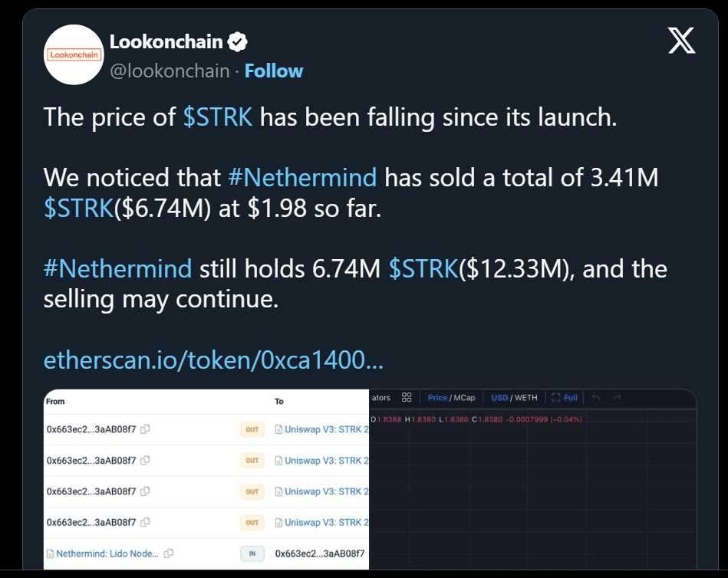
Task: Click the document icon beside Uniswap V3: STRK
Action: click(278, 429)
